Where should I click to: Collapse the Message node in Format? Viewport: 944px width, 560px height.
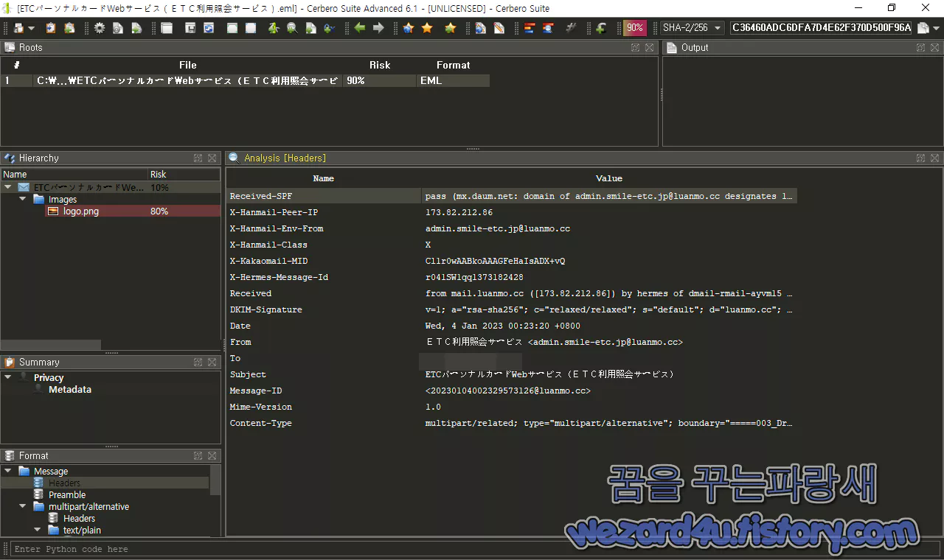point(8,471)
